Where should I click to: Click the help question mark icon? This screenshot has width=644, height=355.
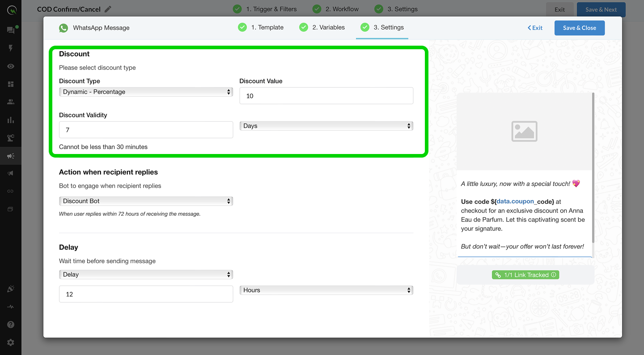click(11, 325)
